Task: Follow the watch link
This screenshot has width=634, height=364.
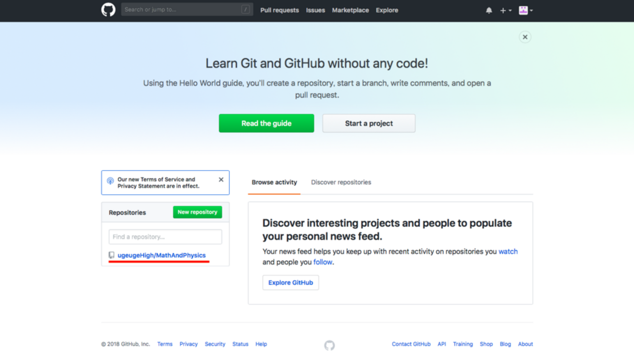Action: pyautogui.click(x=508, y=251)
